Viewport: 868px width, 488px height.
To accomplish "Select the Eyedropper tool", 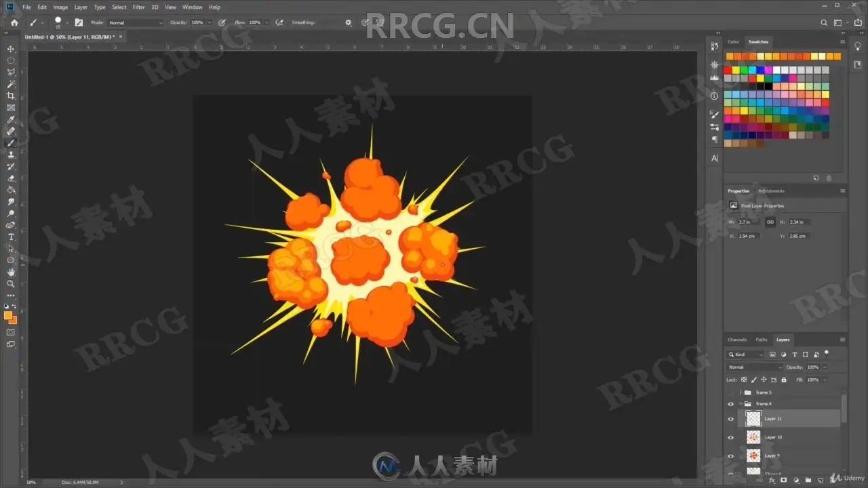I will coord(11,119).
